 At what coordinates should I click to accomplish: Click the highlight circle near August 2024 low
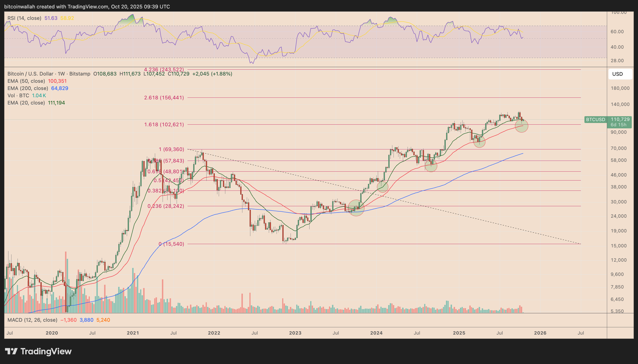[431, 166]
